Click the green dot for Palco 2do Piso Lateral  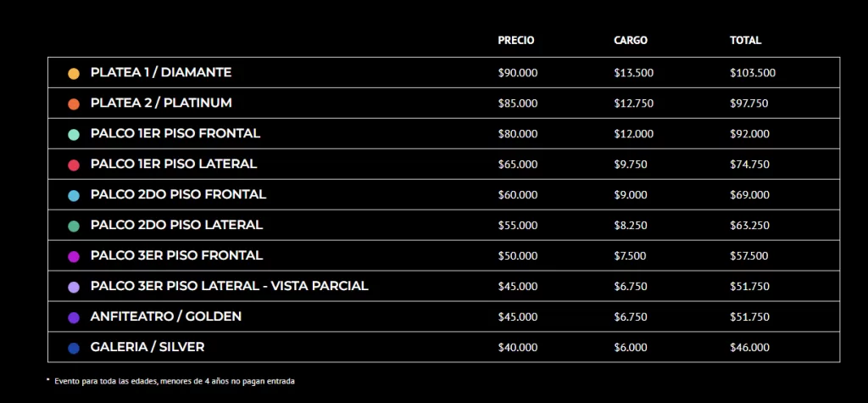click(x=74, y=226)
